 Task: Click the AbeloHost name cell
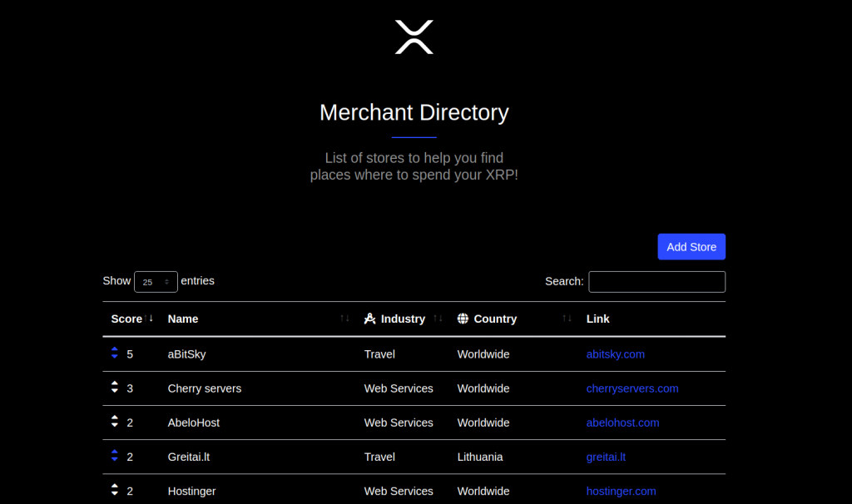[x=193, y=422]
